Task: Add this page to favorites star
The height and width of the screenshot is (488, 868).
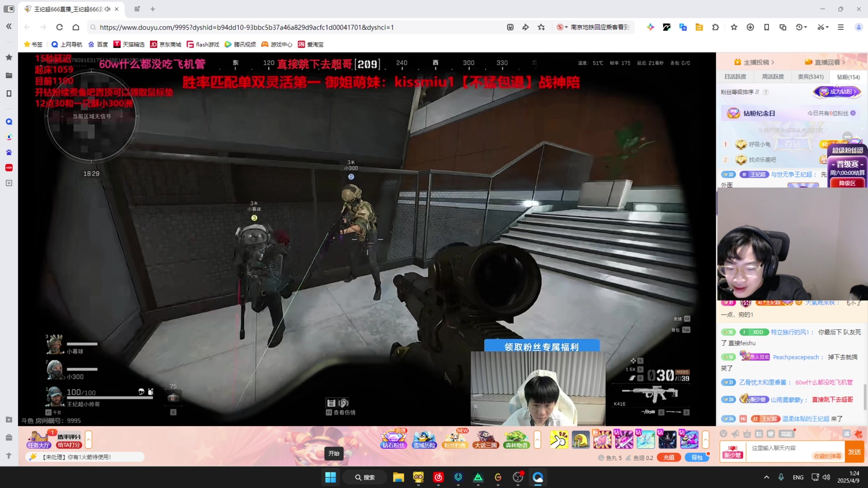Action: point(541,27)
